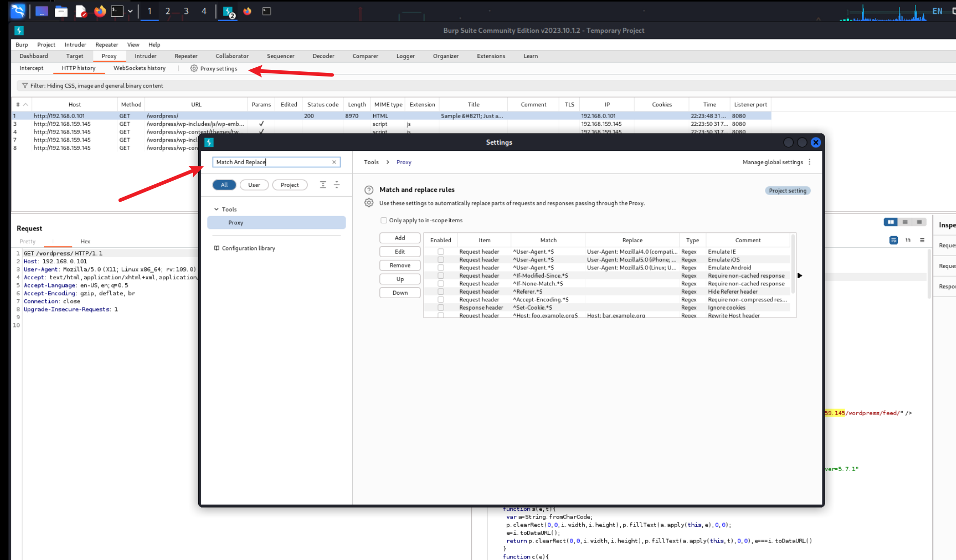Screen dimensions: 956x560
Task: Switch to workspace 4
Action: [x=204, y=11]
